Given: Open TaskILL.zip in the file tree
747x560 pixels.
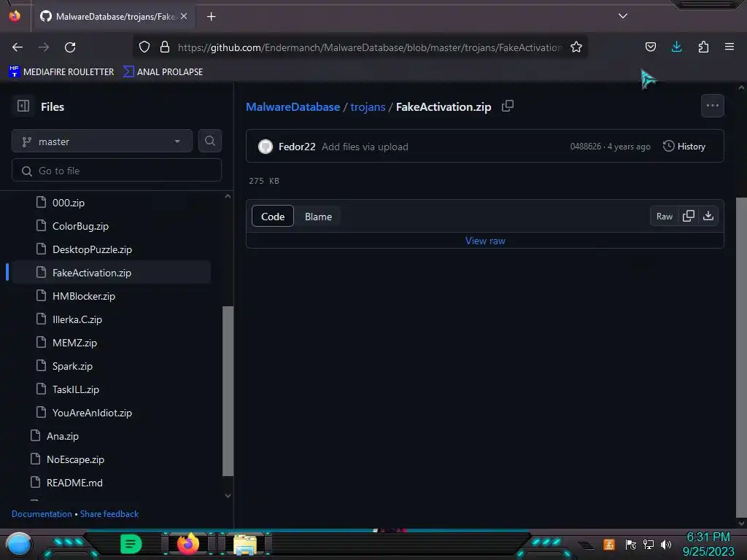Looking at the screenshot, I should tap(76, 389).
